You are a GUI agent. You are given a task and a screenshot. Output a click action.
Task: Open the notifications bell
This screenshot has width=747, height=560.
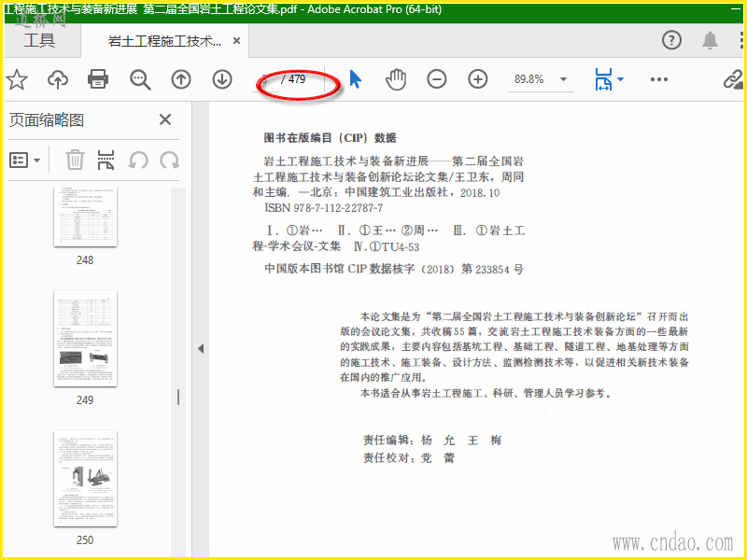click(710, 40)
